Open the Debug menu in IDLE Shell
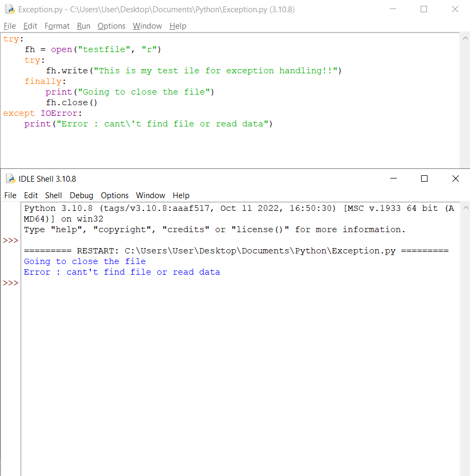Image resolution: width=470 pixels, height=476 pixels. [x=81, y=195]
